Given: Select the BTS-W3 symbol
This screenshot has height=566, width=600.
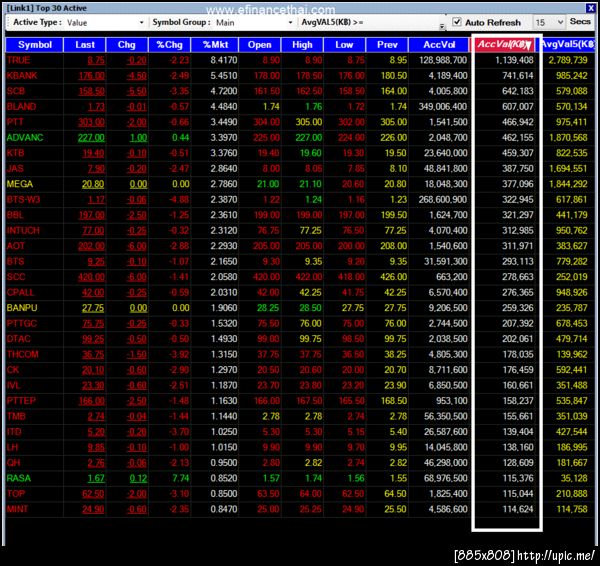Looking at the screenshot, I should [23, 199].
